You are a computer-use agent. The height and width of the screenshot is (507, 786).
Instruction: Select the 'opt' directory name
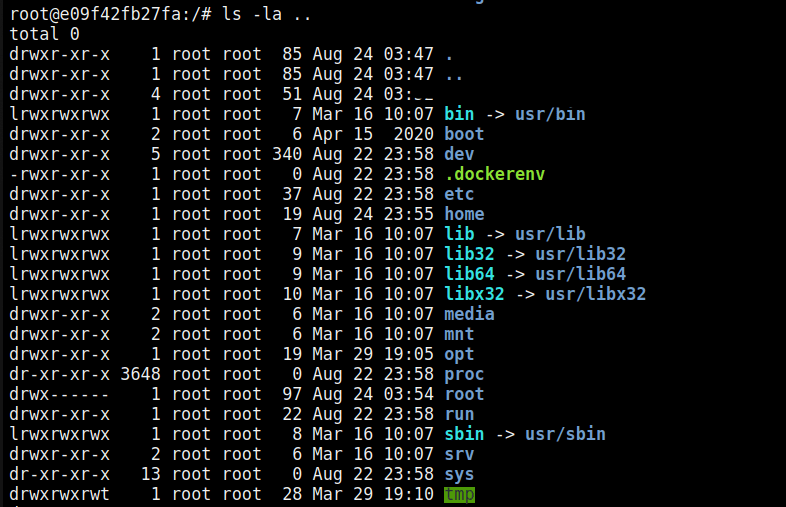pos(459,354)
